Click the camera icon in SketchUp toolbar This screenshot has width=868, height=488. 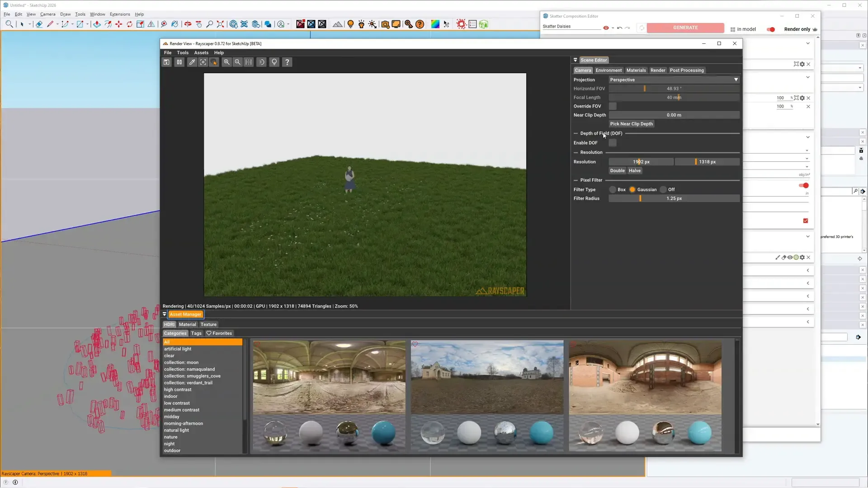385,24
